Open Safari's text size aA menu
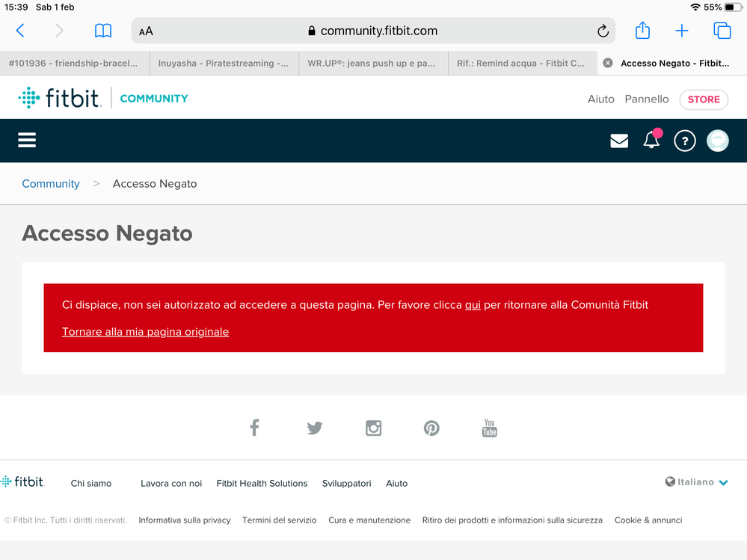This screenshot has width=747, height=560. point(146,31)
